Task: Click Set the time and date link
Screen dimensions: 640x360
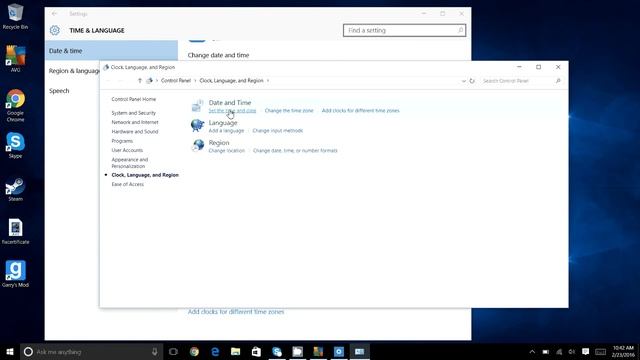Action: pyautogui.click(x=232, y=111)
